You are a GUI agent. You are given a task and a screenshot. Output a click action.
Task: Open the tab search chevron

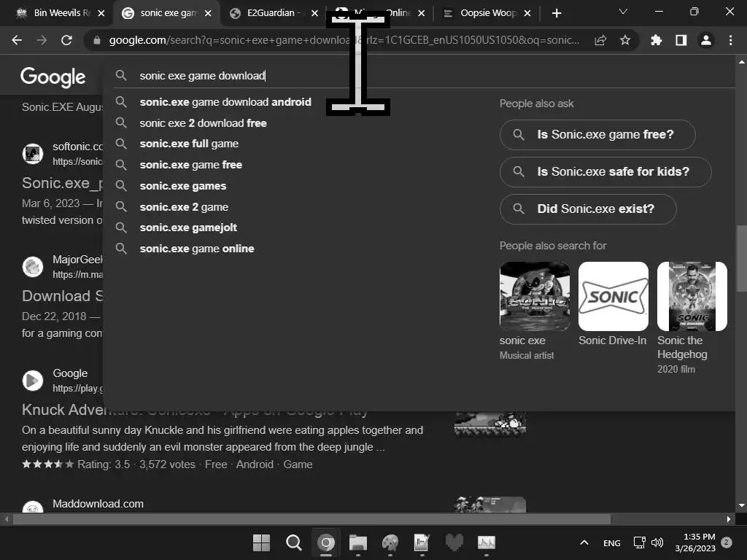pos(623,12)
